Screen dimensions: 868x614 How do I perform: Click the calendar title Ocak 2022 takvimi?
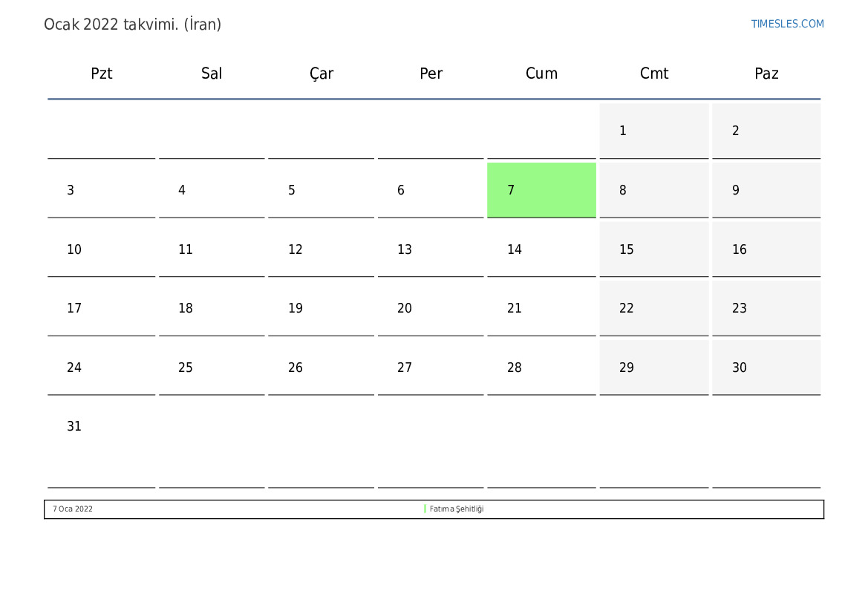tap(132, 25)
